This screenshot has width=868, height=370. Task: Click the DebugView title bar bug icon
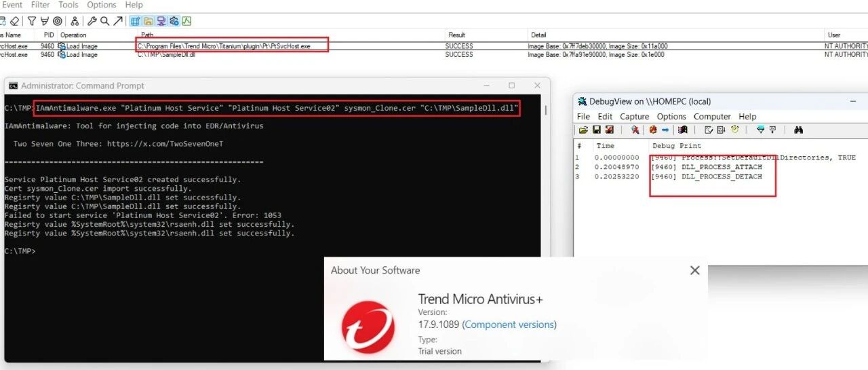(582, 101)
